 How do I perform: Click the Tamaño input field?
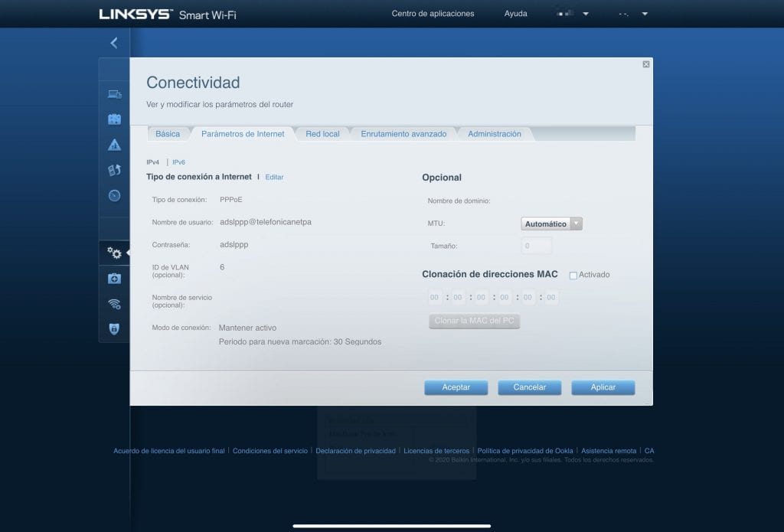536,246
